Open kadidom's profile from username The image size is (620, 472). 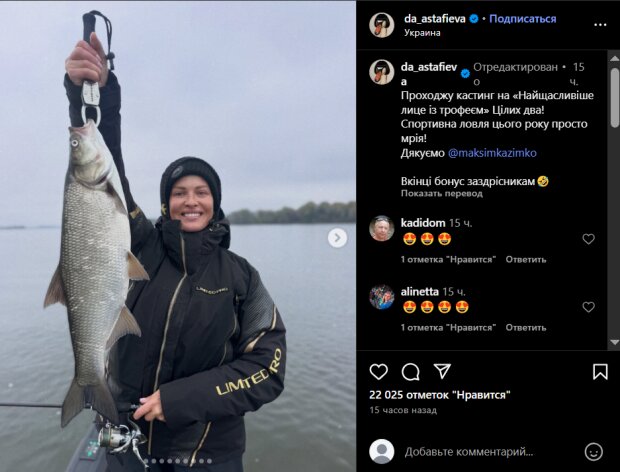[x=423, y=223]
